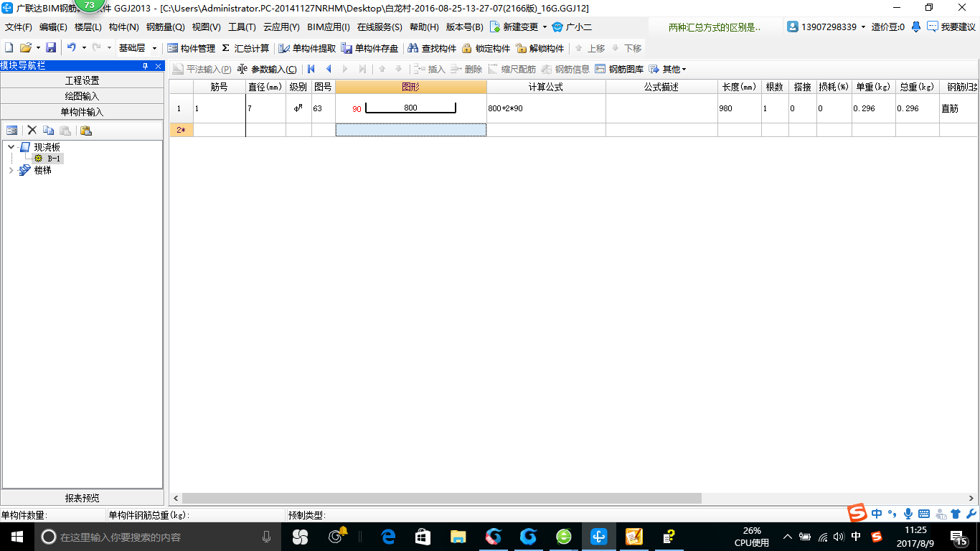Click 计算公式 cell 800+2*90

(546, 108)
